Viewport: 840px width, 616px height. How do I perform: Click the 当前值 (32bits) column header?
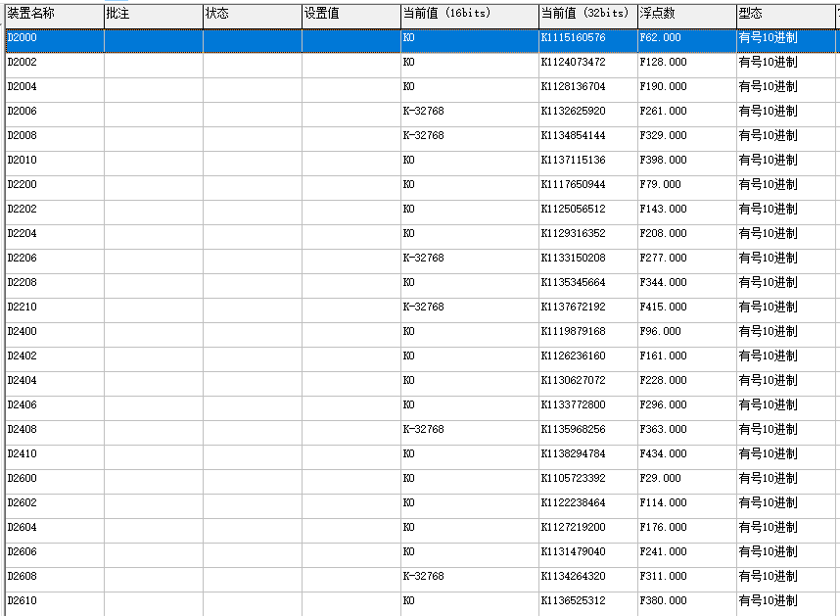[x=586, y=14]
